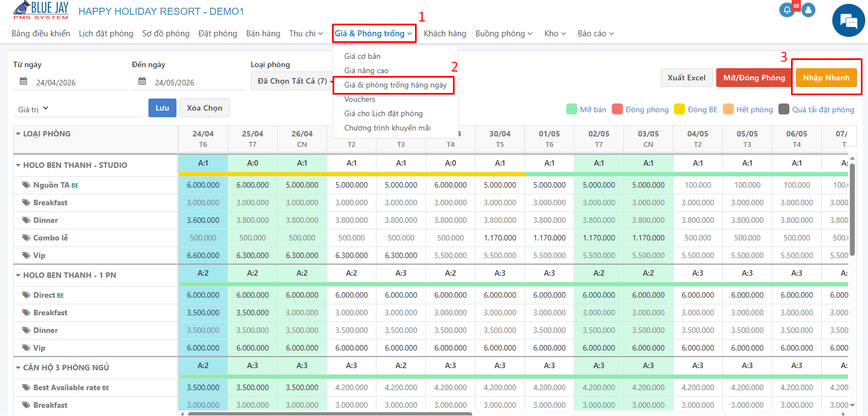Click the Vip tag icon under HOLO BEN THANH - STUDIO

tap(26, 255)
